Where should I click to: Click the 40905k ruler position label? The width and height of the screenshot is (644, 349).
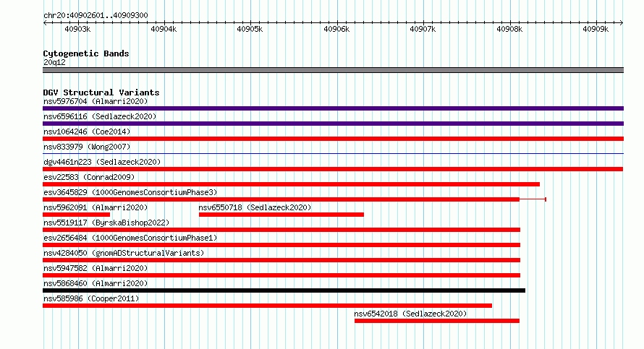(x=250, y=29)
